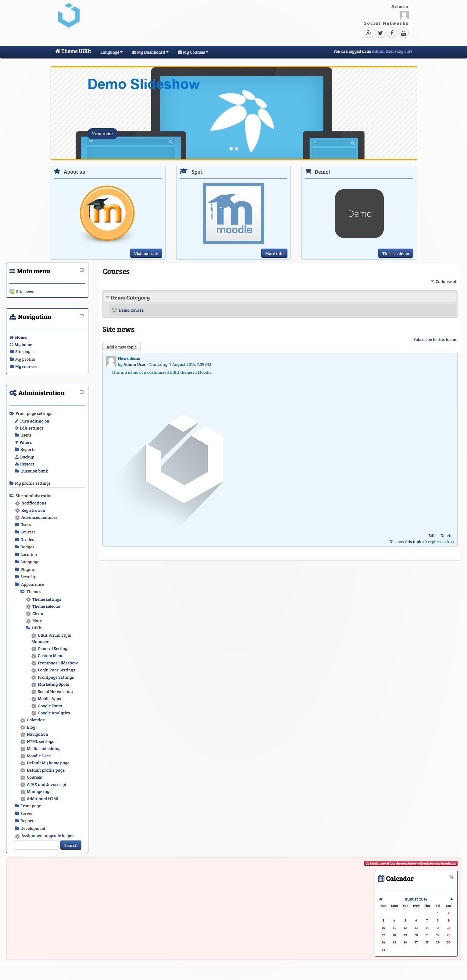Subscribe to this forum
This screenshot has width=467, height=980.
point(435,339)
